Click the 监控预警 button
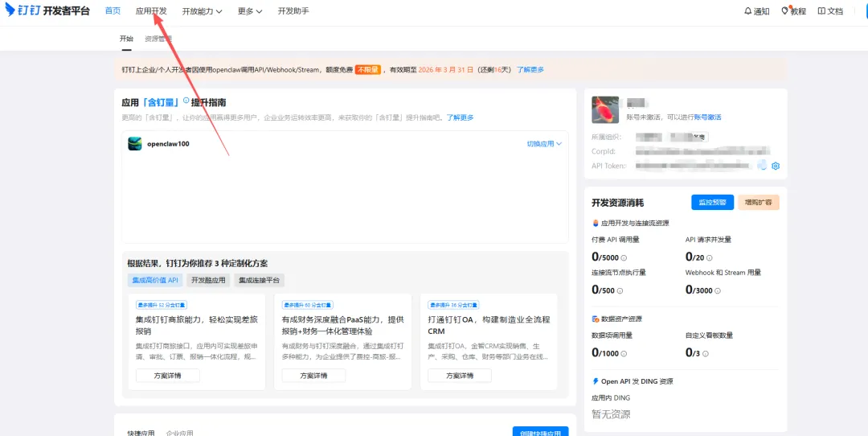This screenshot has height=436, width=868. [x=712, y=202]
